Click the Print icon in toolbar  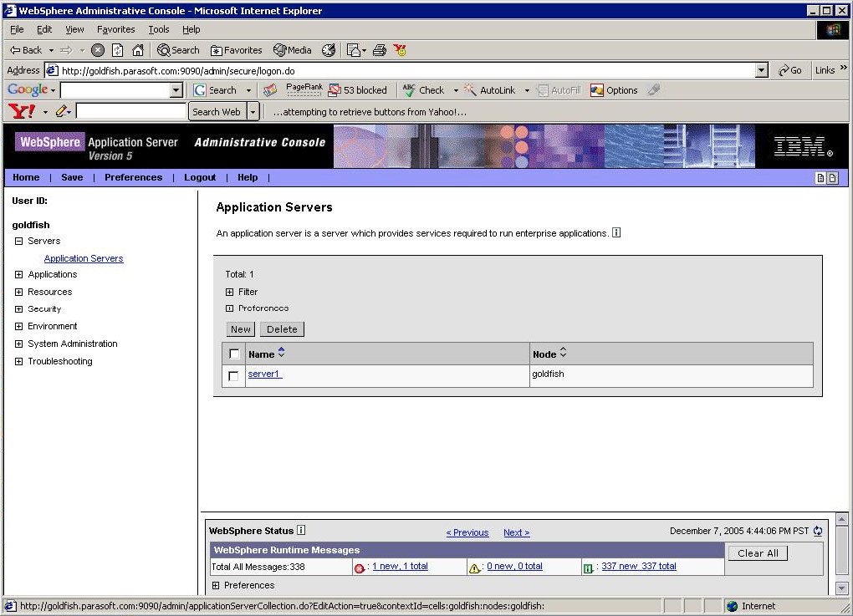pos(380,50)
